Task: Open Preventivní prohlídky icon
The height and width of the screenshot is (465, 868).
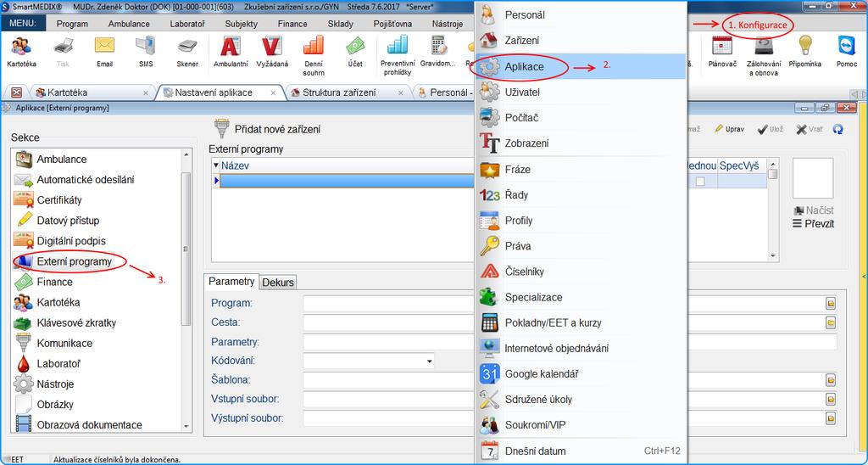Action: (397, 55)
